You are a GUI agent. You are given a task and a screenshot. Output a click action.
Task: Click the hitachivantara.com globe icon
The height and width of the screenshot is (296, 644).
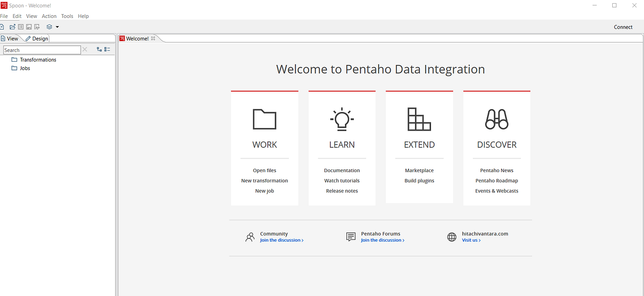pyautogui.click(x=452, y=237)
